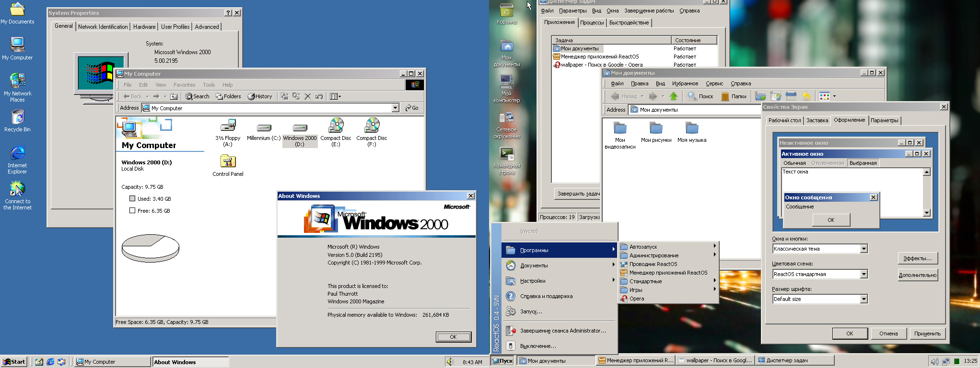
Task: Open Мои видеозаписи folder
Action: (x=620, y=136)
